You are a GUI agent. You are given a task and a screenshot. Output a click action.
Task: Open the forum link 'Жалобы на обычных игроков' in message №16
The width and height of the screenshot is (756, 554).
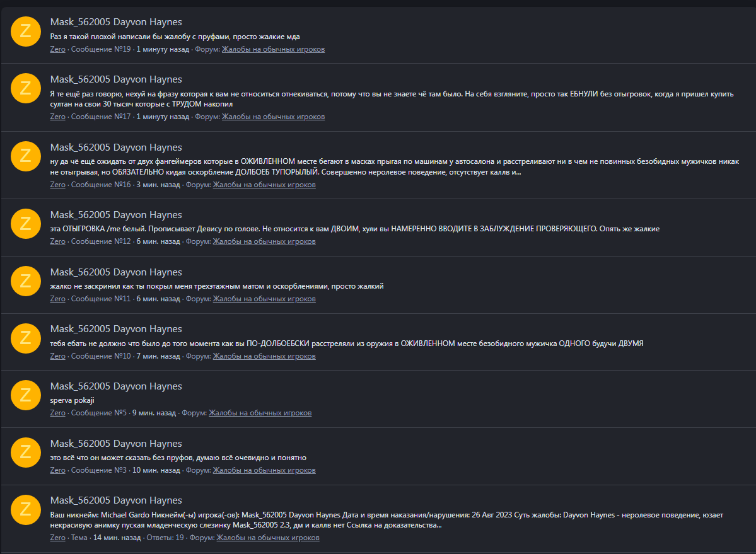click(x=264, y=185)
